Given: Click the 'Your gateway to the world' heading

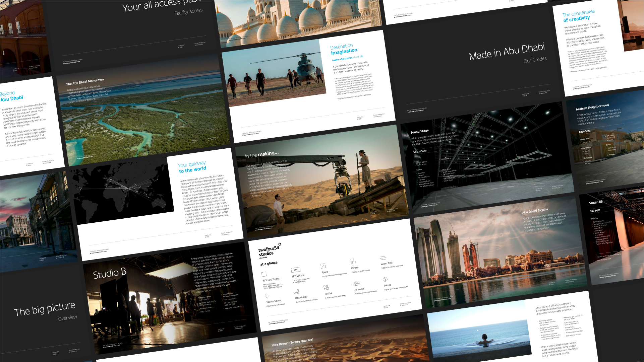Looking at the screenshot, I should (x=192, y=167).
